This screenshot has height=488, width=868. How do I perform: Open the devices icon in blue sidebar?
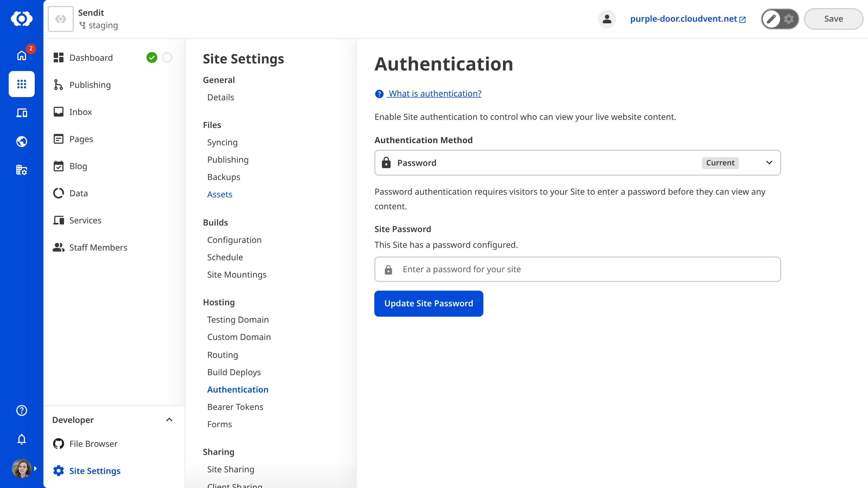click(x=22, y=113)
